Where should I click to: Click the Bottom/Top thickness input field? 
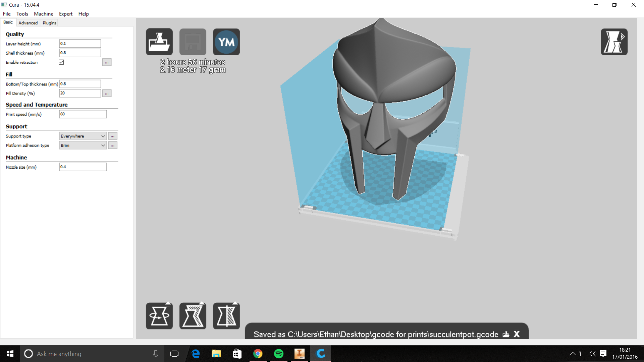pos(80,84)
